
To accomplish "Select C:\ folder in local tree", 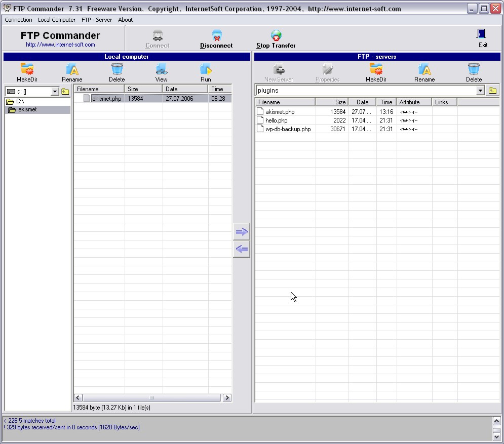I will point(20,101).
